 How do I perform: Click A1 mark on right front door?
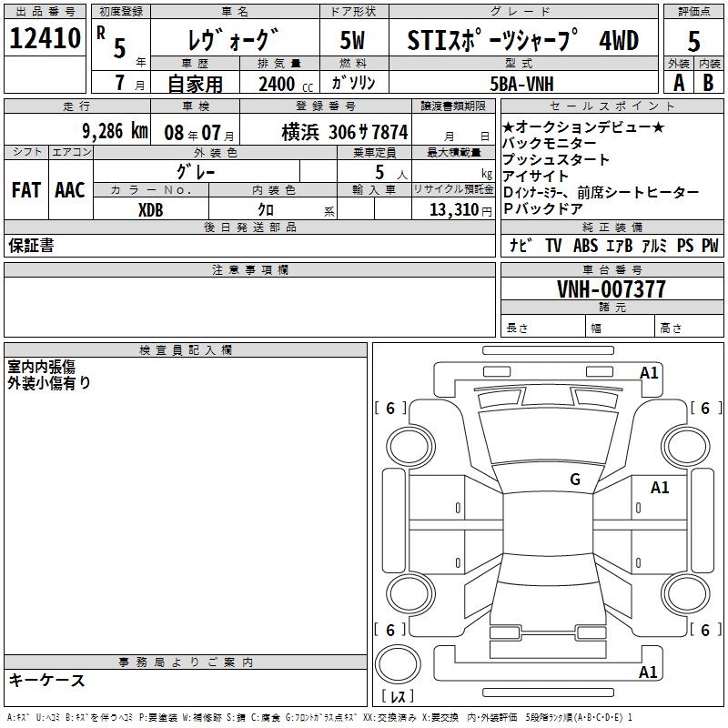pos(660,487)
